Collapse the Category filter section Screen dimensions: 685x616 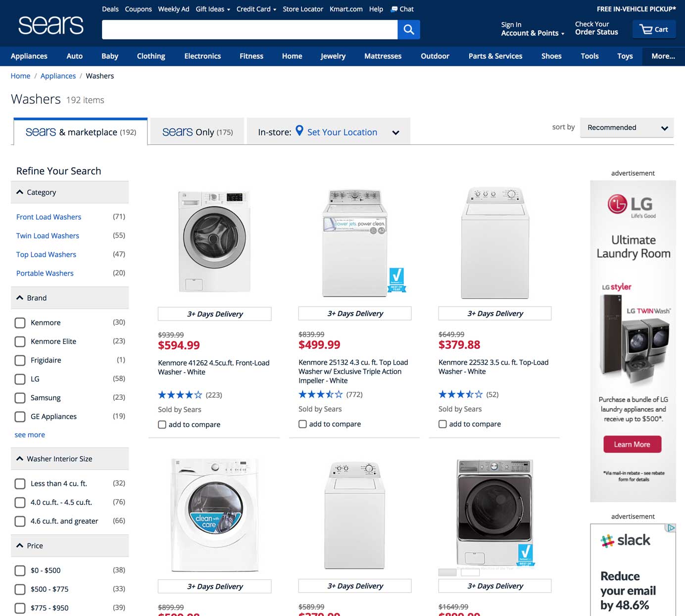coord(70,192)
